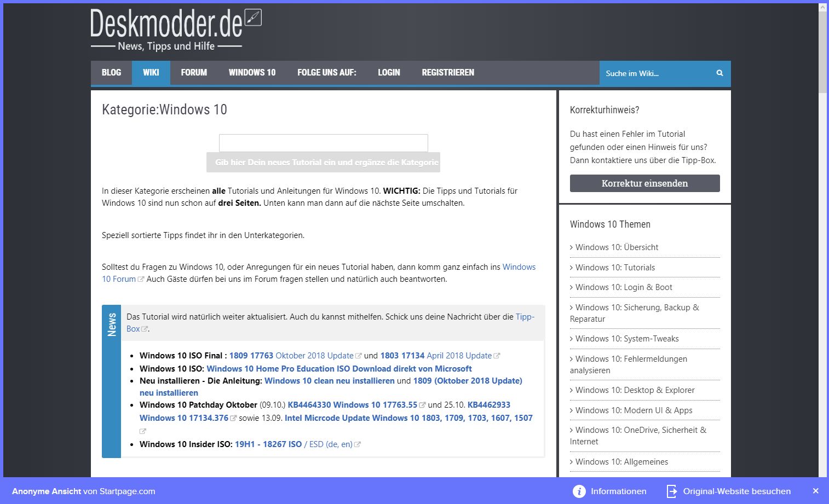Click the Kategorie:Windows 10 page heading
The width and height of the screenshot is (829, 504).
164,109
